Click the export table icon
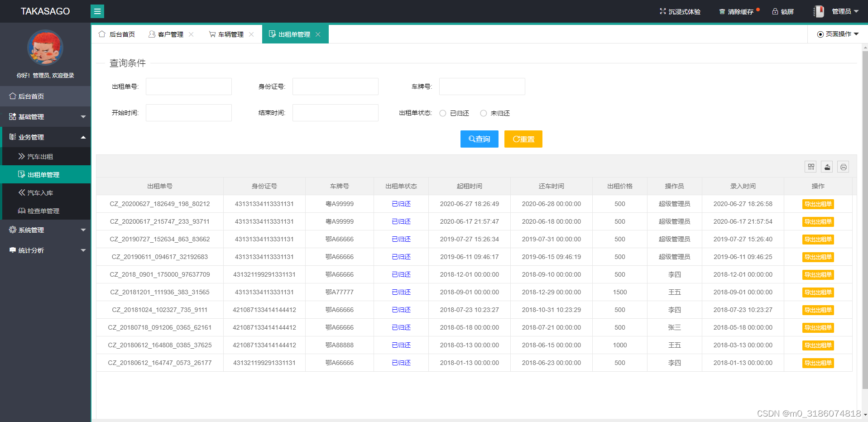The height and width of the screenshot is (422, 868). click(x=827, y=167)
